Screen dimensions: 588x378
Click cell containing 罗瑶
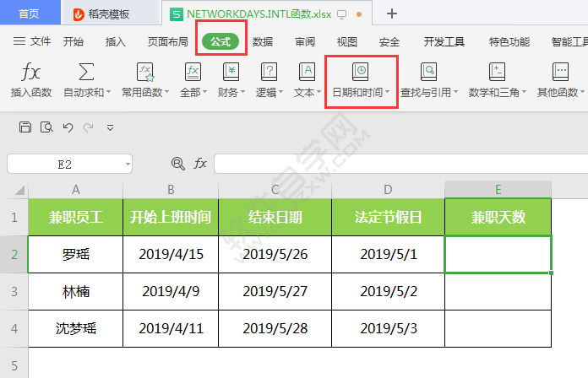[x=76, y=254]
